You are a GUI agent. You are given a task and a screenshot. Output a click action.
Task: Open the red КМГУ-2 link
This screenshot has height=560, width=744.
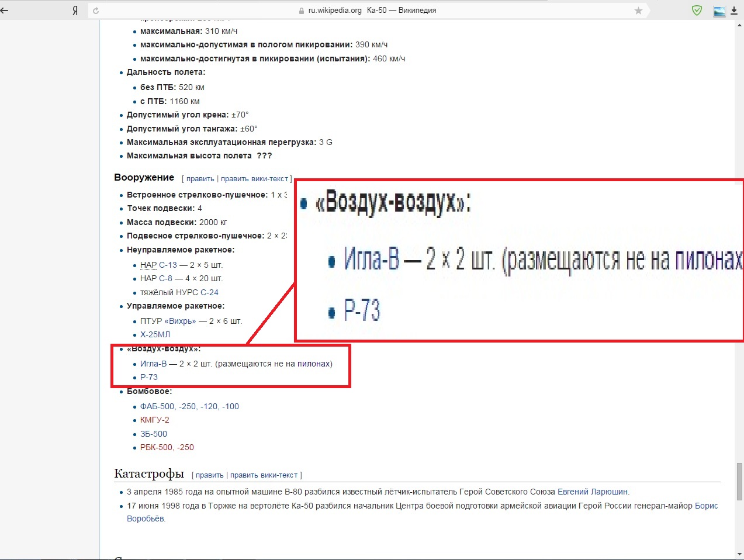click(x=155, y=420)
